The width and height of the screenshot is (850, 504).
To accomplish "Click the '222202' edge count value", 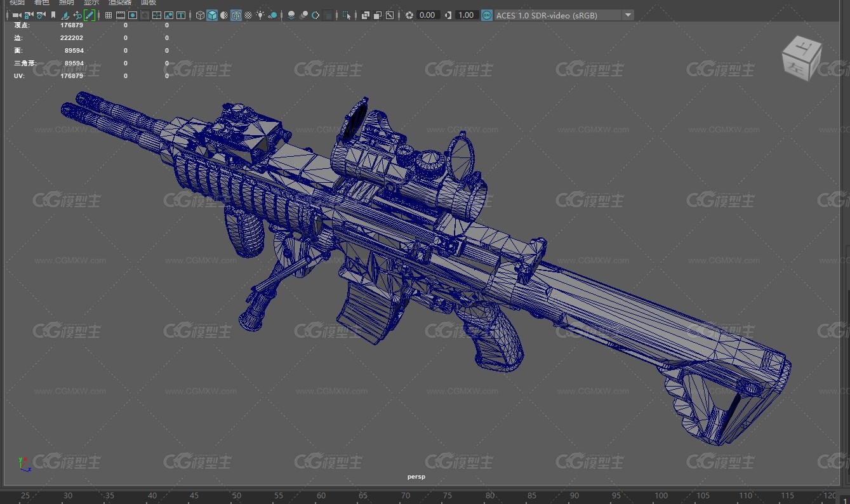I will point(72,38).
